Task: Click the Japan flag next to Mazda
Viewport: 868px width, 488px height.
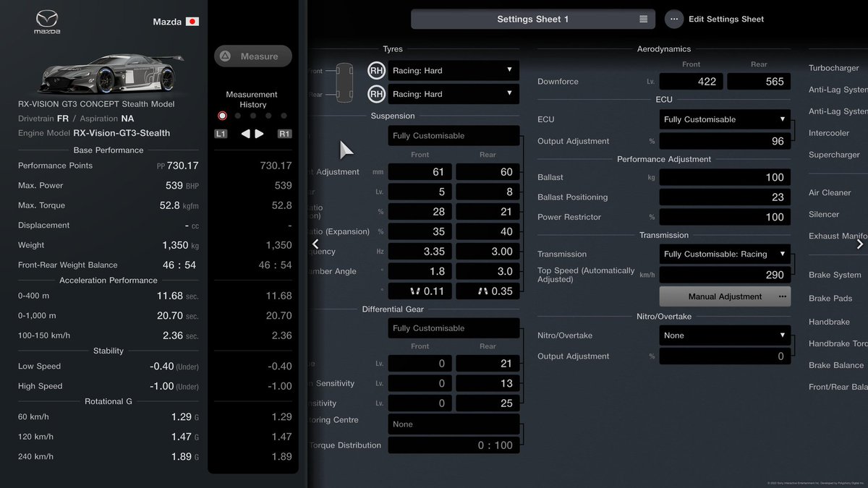Action: point(192,22)
